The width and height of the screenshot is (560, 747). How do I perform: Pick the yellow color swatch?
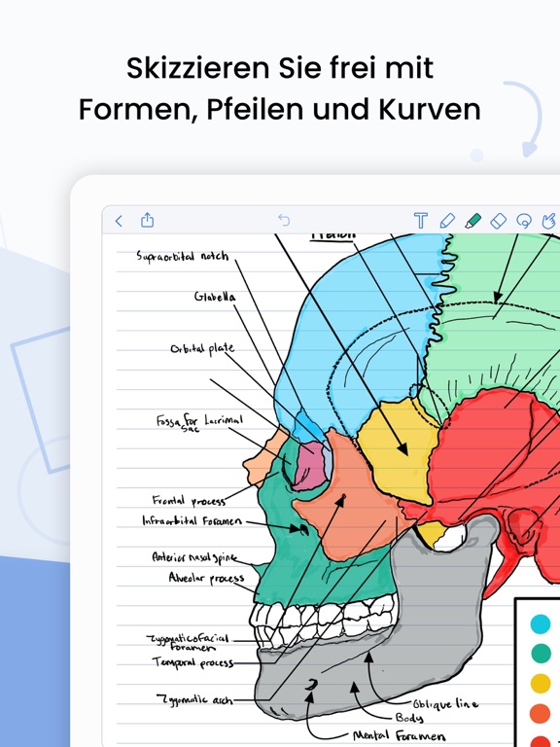pos(541,683)
